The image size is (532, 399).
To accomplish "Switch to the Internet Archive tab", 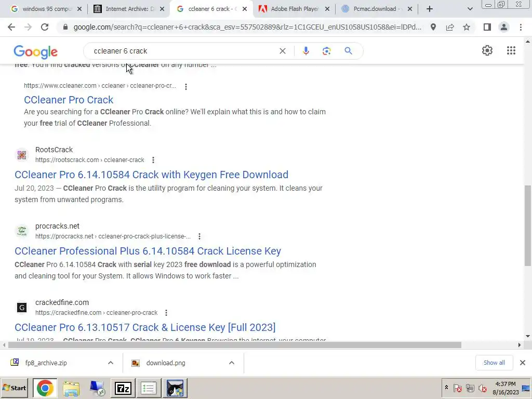I will 128,9.
